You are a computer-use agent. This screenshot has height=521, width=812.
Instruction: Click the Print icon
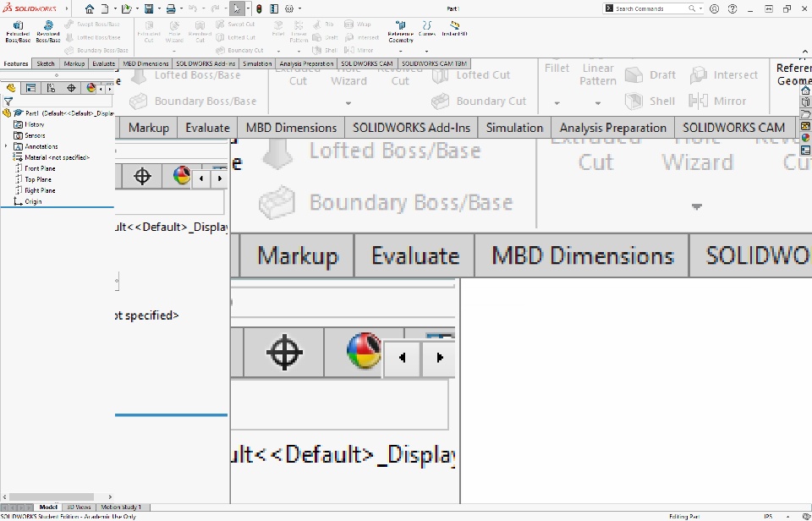click(171, 8)
